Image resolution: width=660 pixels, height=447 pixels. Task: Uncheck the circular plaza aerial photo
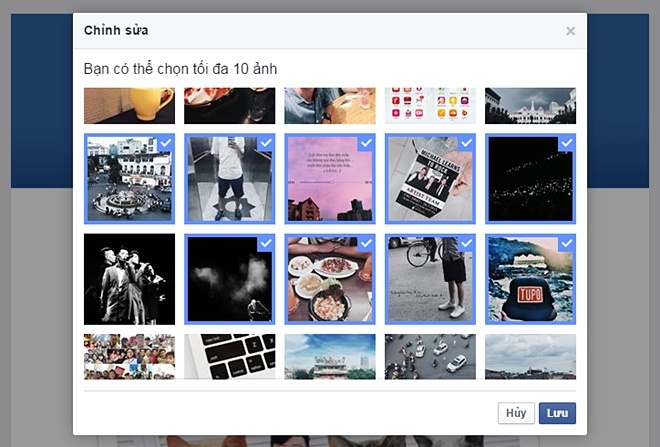point(129,178)
